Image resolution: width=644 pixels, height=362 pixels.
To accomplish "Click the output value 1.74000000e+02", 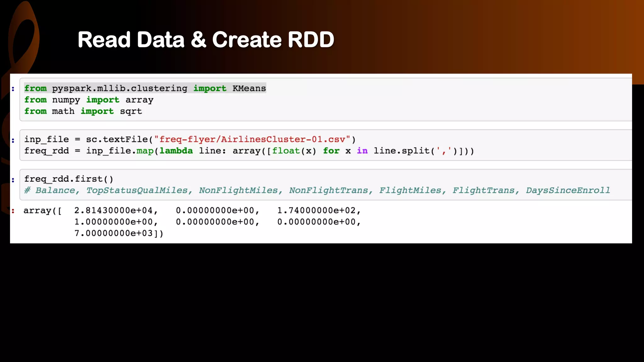I will coord(316,211).
